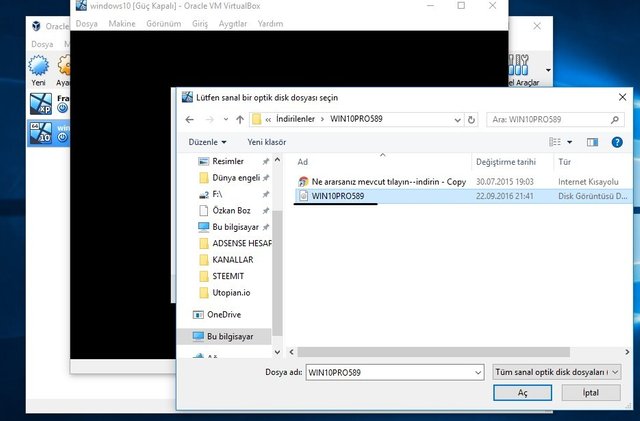Screen dimensions: 640x421
Task: Click the horizontal scrollbar in the file list
Action: pyautogui.click(x=433, y=352)
